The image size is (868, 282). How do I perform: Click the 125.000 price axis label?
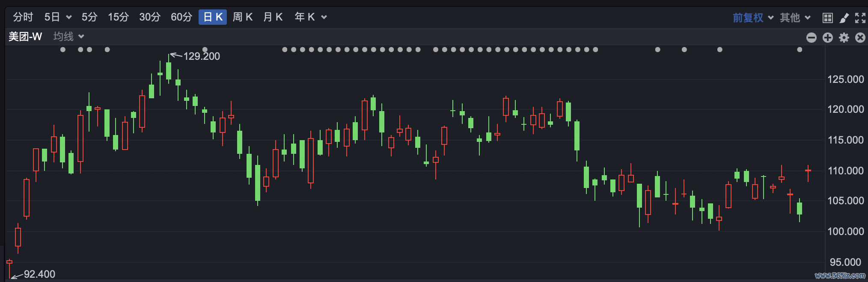click(x=846, y=79)
